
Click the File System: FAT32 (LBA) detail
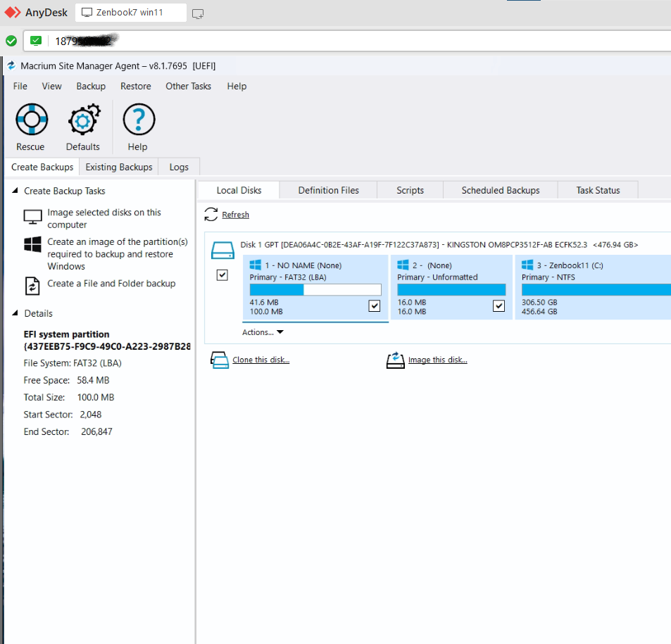point(73,363)
